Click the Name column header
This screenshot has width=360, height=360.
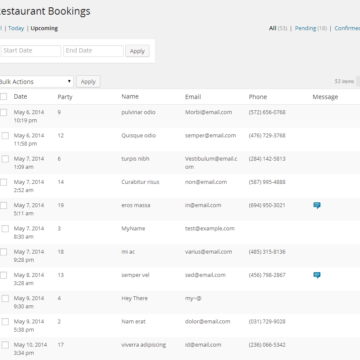pyautogui.click(x=130, y=97)
